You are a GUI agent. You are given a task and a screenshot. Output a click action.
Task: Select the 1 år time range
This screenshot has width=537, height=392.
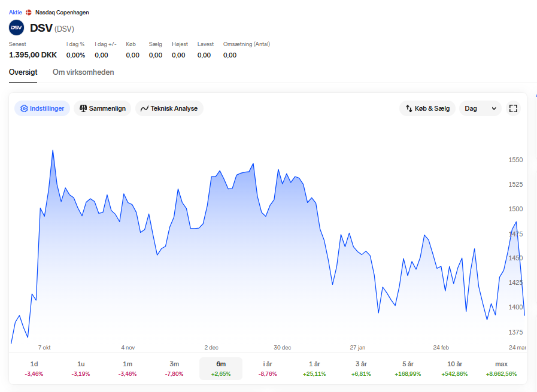tap(314, 369)
